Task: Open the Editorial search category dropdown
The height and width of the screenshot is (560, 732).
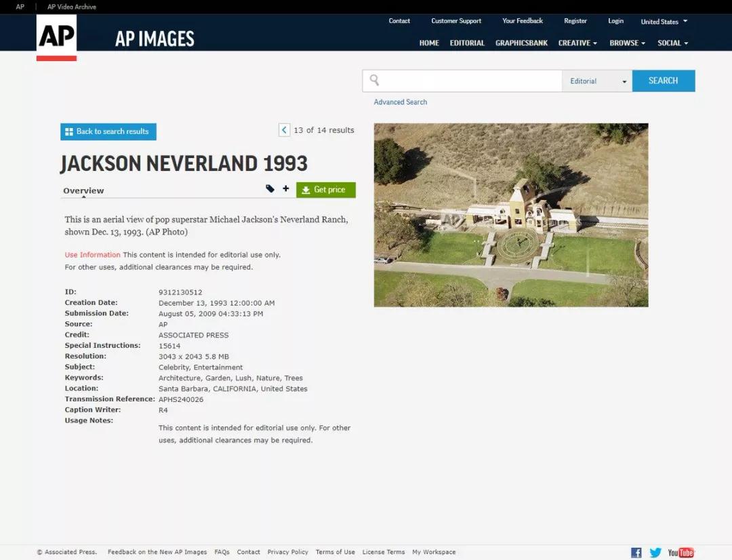Action: tap(597, 81)
